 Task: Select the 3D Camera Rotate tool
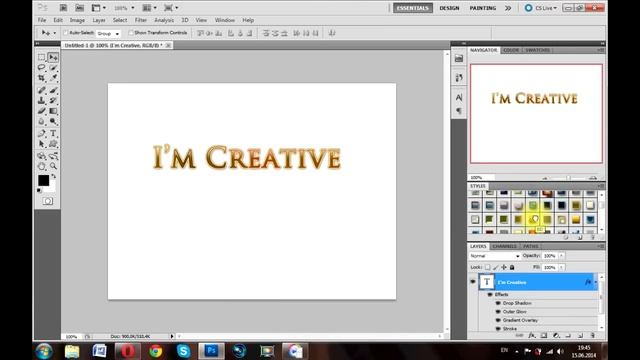(53, 156)
